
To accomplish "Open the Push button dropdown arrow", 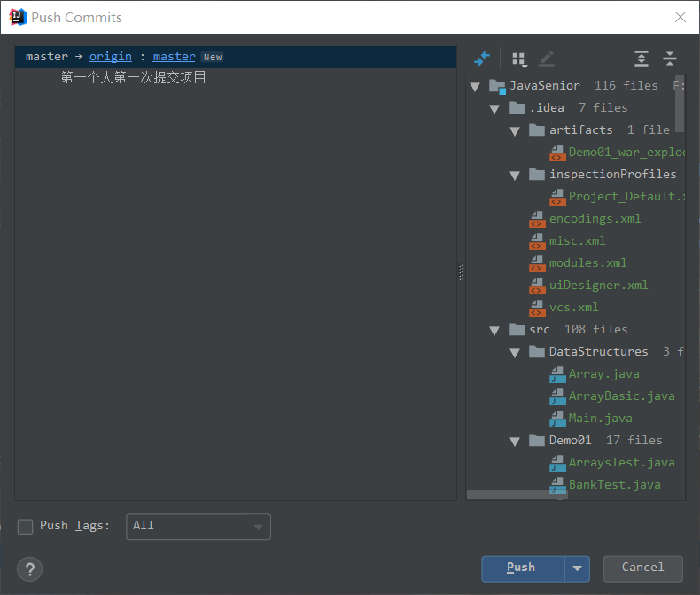I will 578,568.
